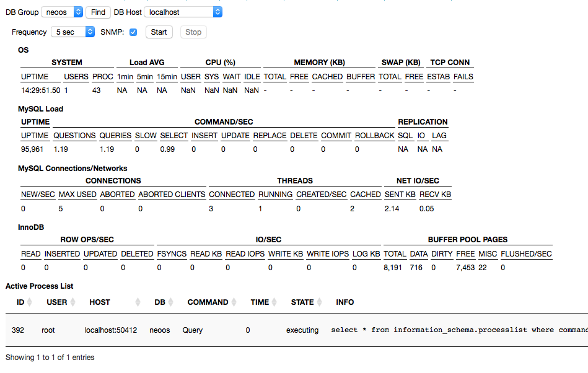
Task: Click the MySQL UPTIME value 95,961
Action: (x=33, y=149)
